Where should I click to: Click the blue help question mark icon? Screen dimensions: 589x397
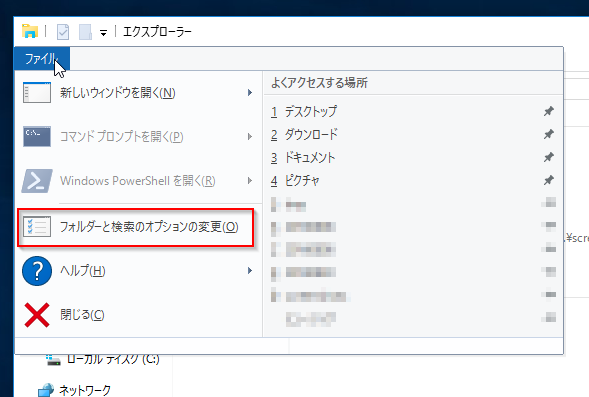point(37,270)
